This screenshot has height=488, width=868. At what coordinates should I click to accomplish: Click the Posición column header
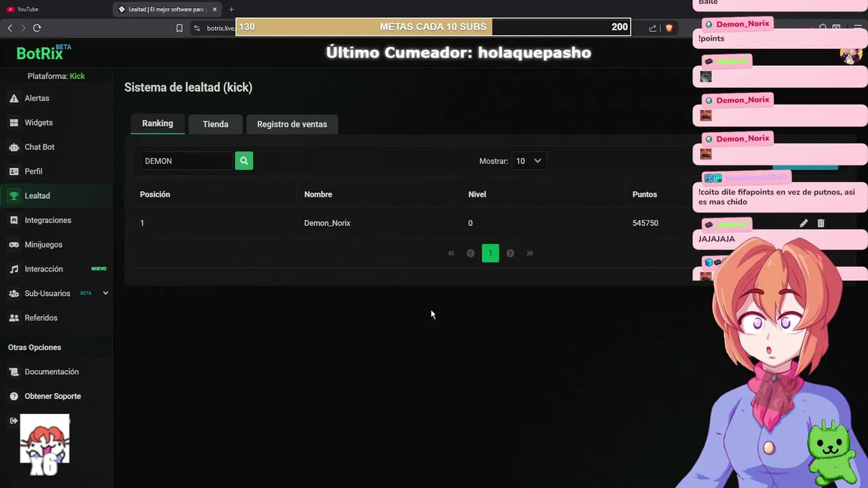155,195
